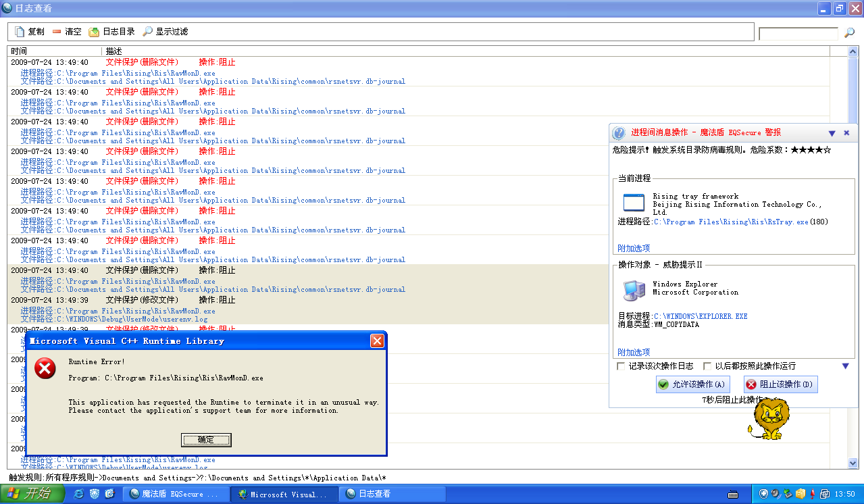Click the Windows Explorer computer icon

coord(634,290)
